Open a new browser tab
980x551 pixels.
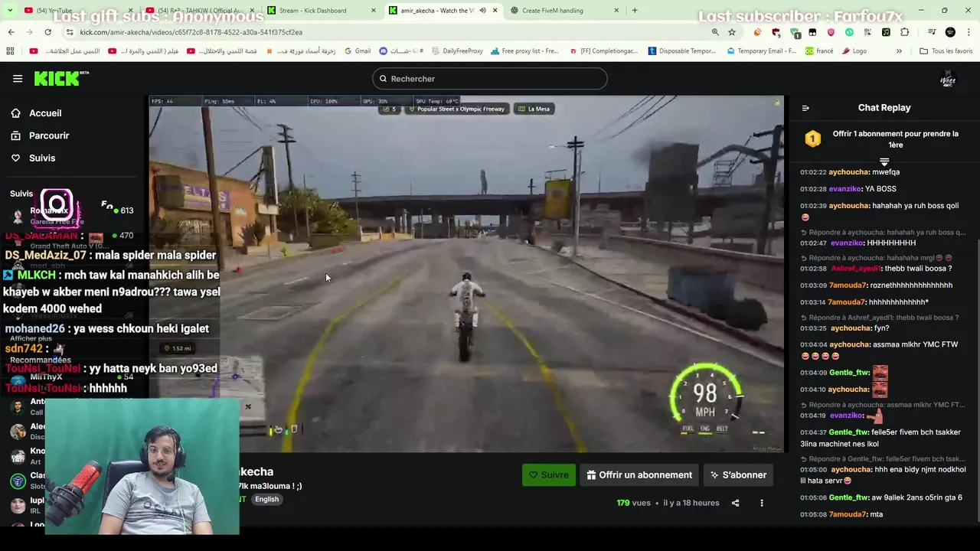pos(635,11)
